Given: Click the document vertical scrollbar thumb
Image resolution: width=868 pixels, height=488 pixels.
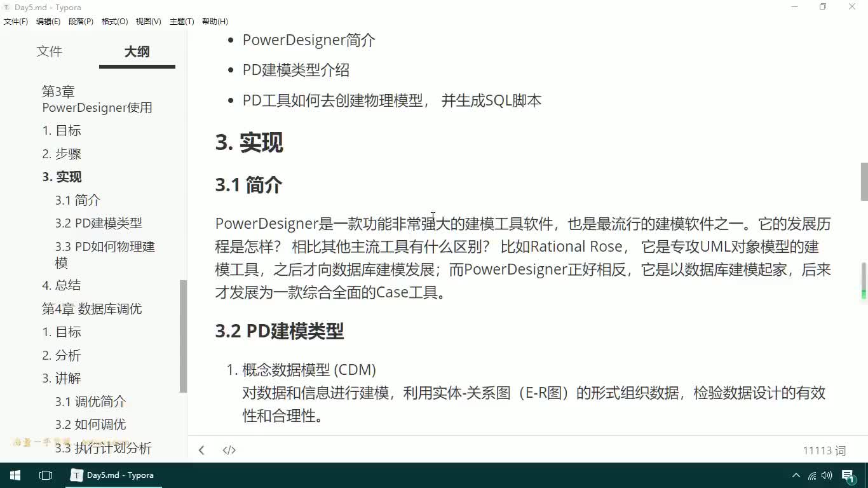Looking at the screenshot, I should pyautogui.click(x=864, y=182).
